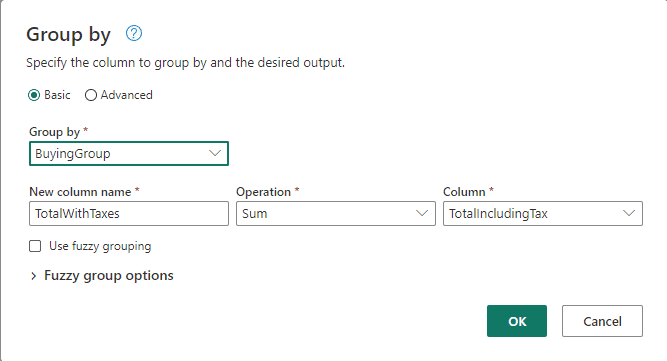Click the 'Operation' field label
The image size is (667, 361).
263,192
